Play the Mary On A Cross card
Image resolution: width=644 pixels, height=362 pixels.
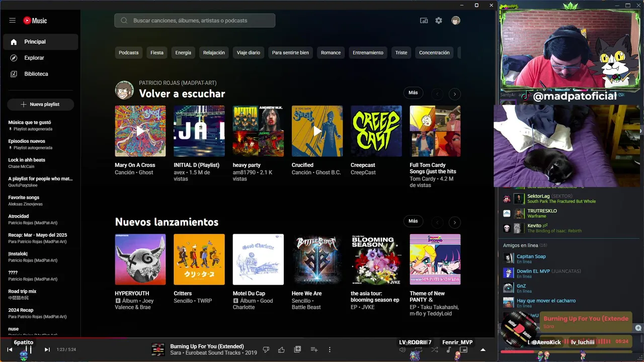(140, 131)
